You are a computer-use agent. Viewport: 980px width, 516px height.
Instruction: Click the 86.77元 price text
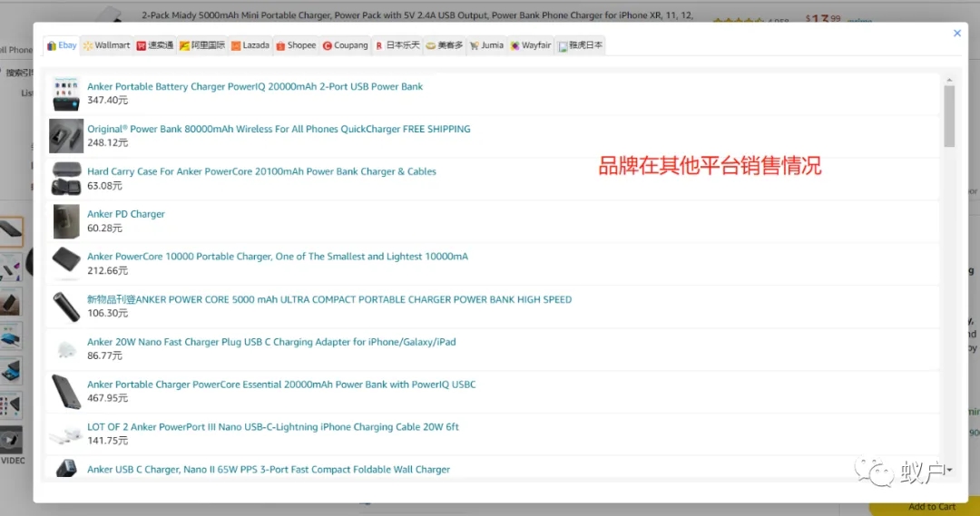click(104, 355)
